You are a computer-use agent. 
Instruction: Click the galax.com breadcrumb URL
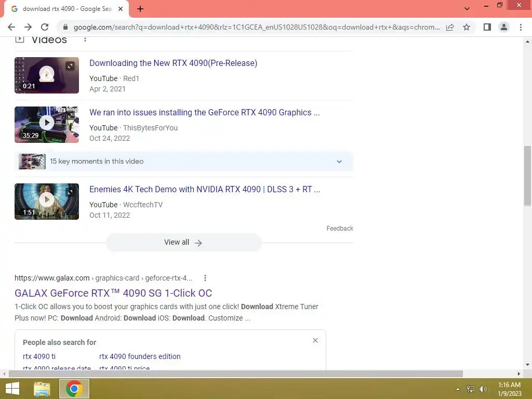pos(103,278)
